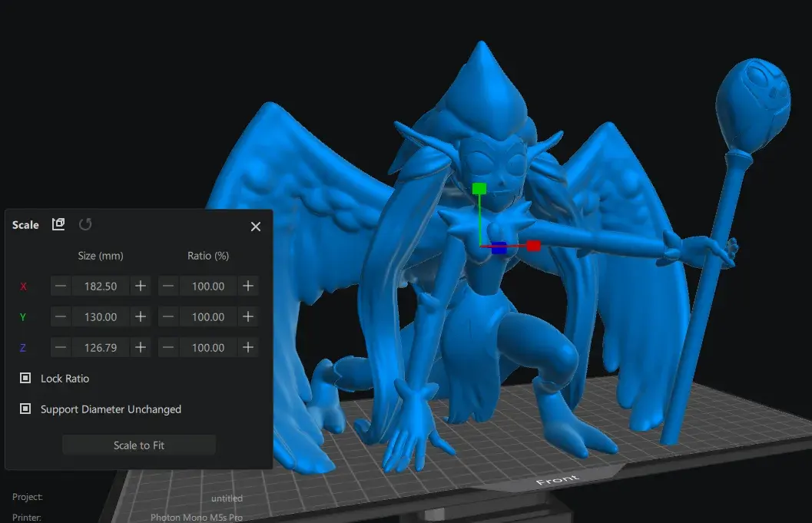Increase X size with plus button
The width and height of the screenshot is (812, 523).
pyautogui.click(x=141, y=286)
